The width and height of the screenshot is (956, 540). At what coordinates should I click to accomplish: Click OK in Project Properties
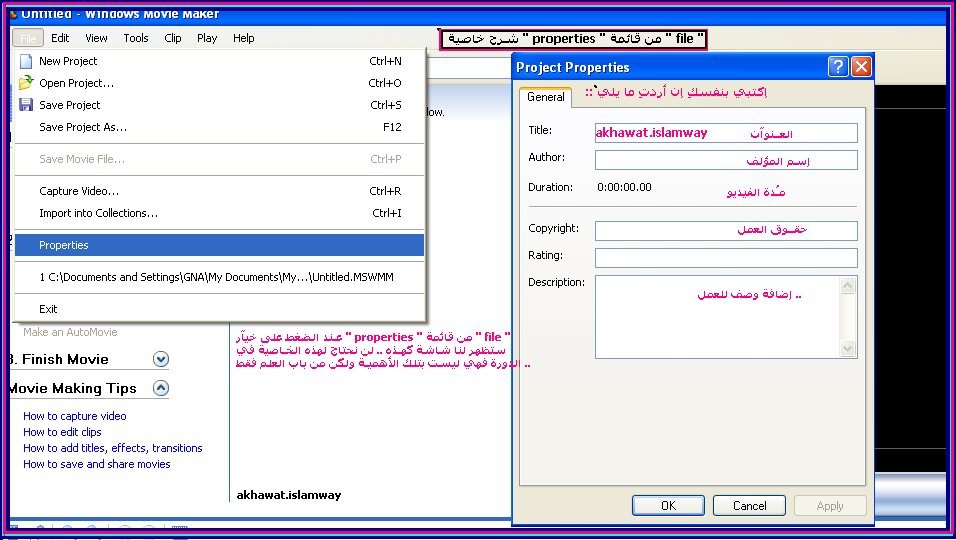click(x=668, y=505)
